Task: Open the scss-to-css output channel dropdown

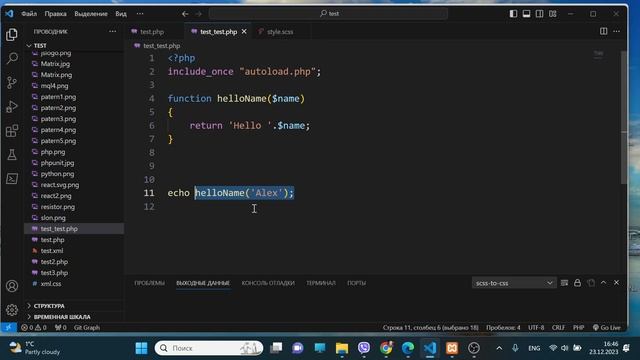Action: [514, 283]
